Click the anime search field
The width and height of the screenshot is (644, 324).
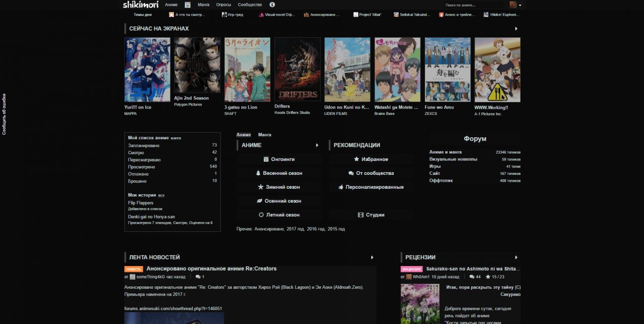point(473,5)
